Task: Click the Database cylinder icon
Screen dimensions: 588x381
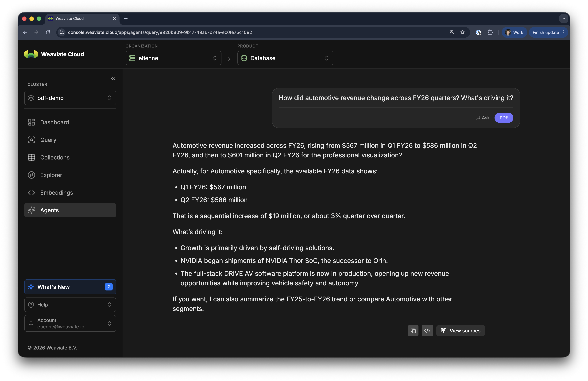Action: [244, 58]
